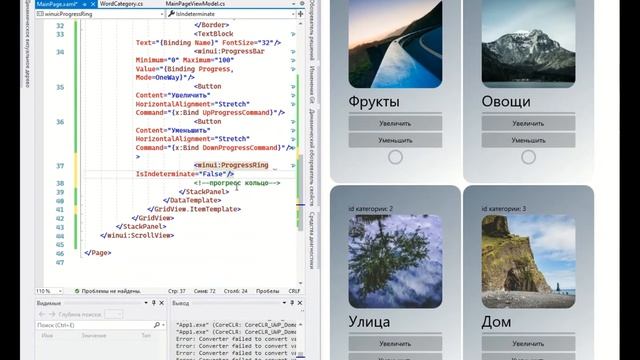
Task: Click the Увеличить button on Овощи card
Action: (528, 123)
